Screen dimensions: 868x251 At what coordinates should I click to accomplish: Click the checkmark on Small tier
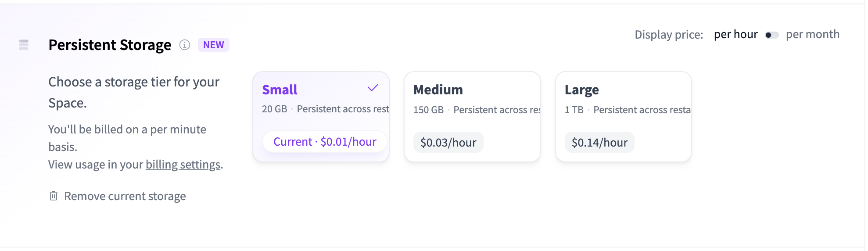[x=373, y=88]
